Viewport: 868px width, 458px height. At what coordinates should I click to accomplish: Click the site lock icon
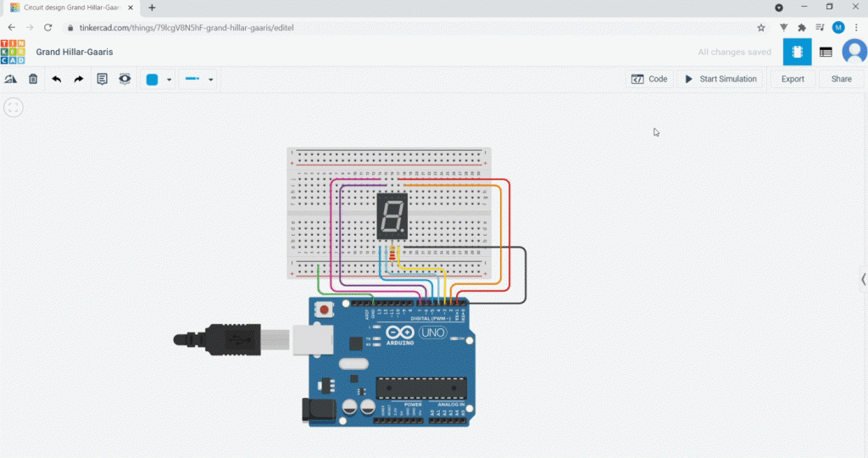click(x=70, y=28)
